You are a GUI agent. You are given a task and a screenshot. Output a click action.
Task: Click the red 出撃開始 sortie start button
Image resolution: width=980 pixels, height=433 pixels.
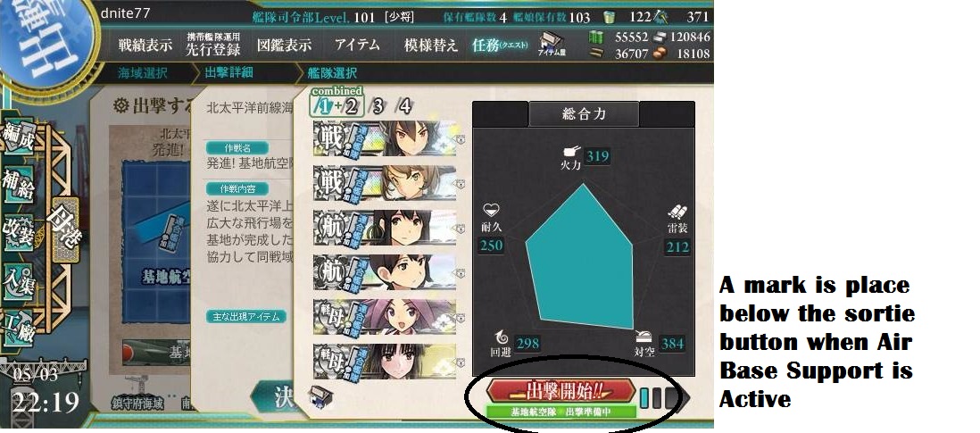[561, 391]
